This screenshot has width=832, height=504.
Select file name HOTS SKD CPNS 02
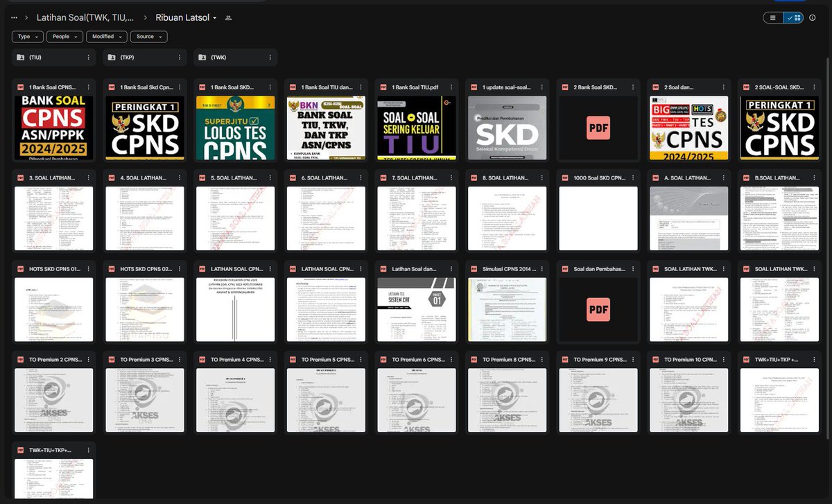click(x=145, y=269)
